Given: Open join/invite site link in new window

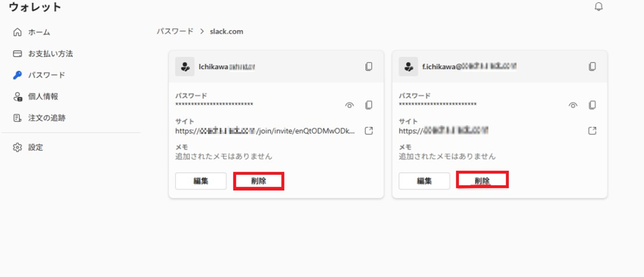Looking at the screenshot, I should [x=369, y=131].
